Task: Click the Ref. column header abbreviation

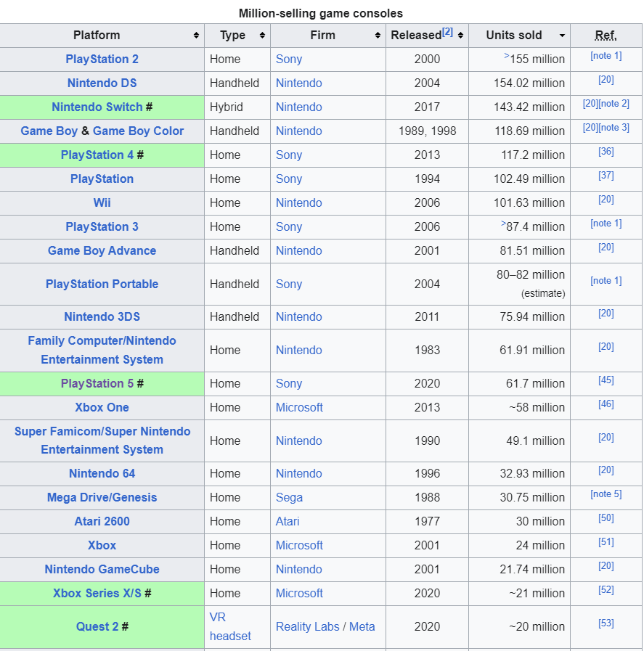Action: (606, 36)
